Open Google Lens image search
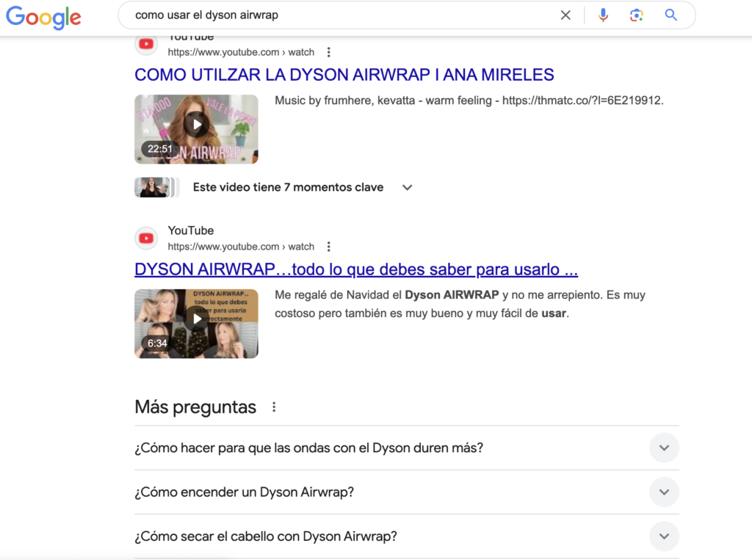Image resolution: width=752 pixels, height=560 pixels. (637, 15)
